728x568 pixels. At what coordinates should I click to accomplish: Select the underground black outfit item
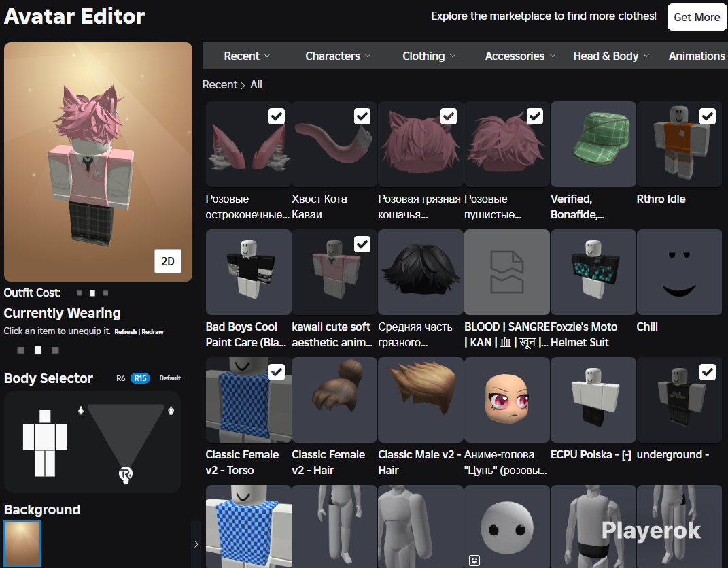coord(679,400)
